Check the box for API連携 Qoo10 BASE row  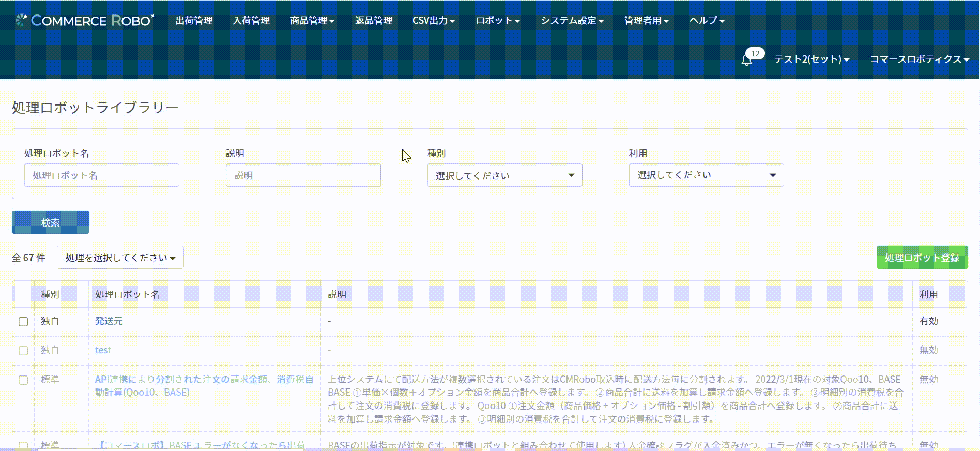point(23,380)
